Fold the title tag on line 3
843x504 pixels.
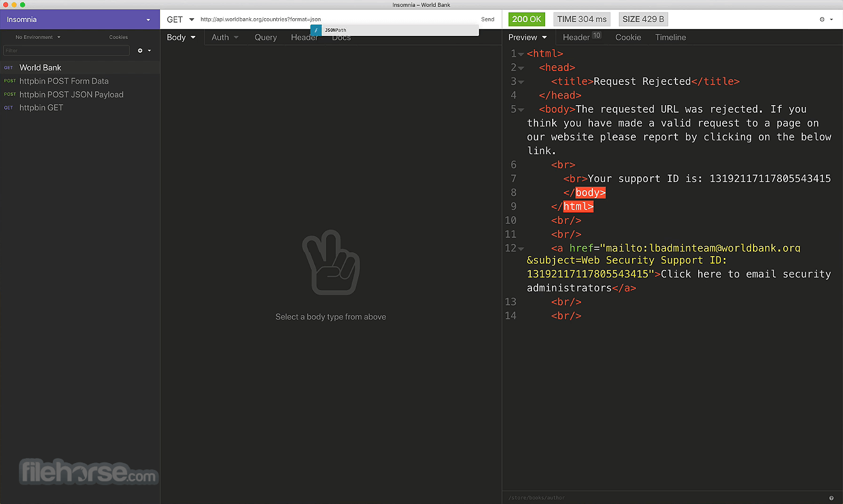tap(521, 82)
